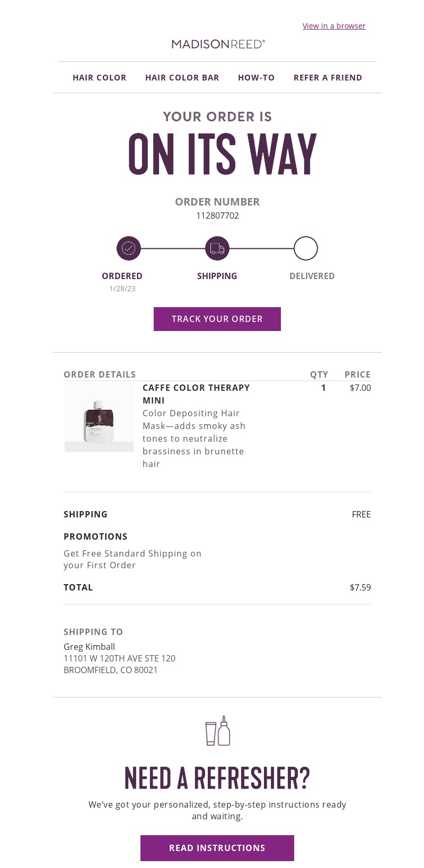
Task: Open the HAIR COLOR menu item
Action: 99,77
